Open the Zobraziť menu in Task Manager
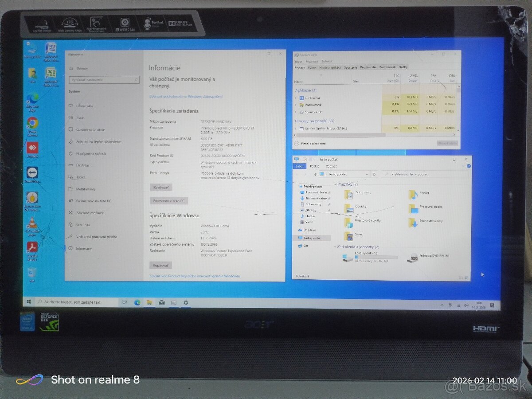This screenshot has height=399, width=532. coord(327,62)
